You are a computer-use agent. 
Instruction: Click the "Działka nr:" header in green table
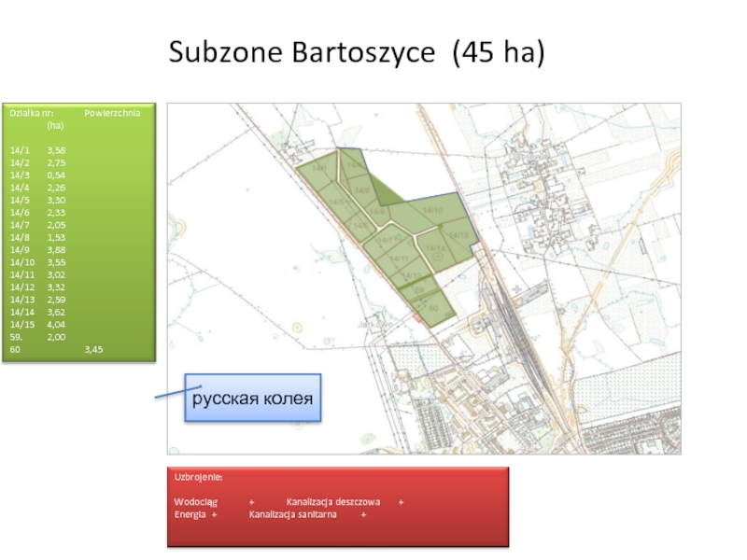32,112
